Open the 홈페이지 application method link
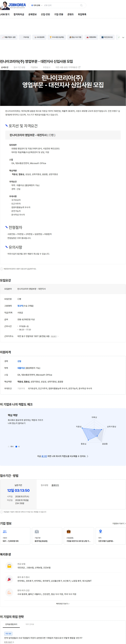Image resolution: width=126 pixels, height=644 pixels. click(55, 485)
